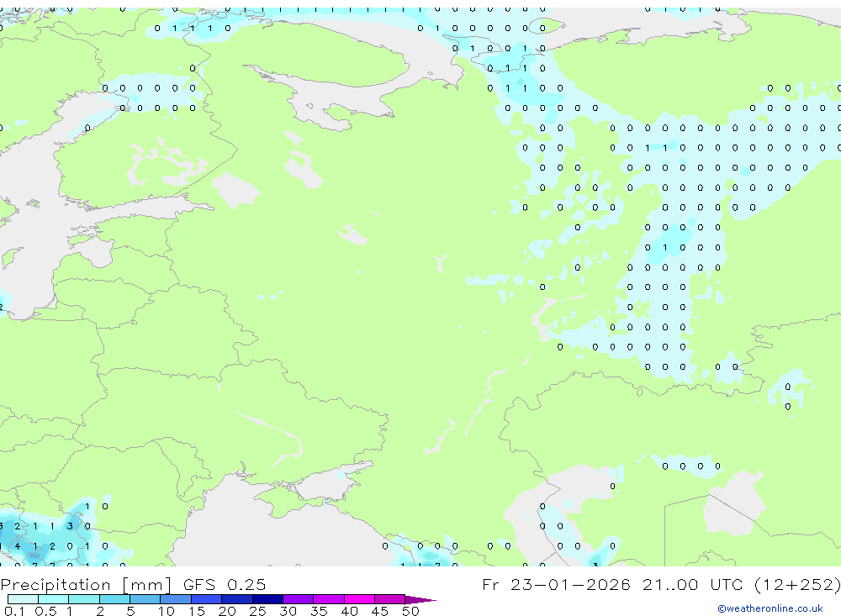Image resolution: width=841 pixels, height=616 pixels.
Task: Click the precipitation value '4' on the map
Action: click(18, 546)
